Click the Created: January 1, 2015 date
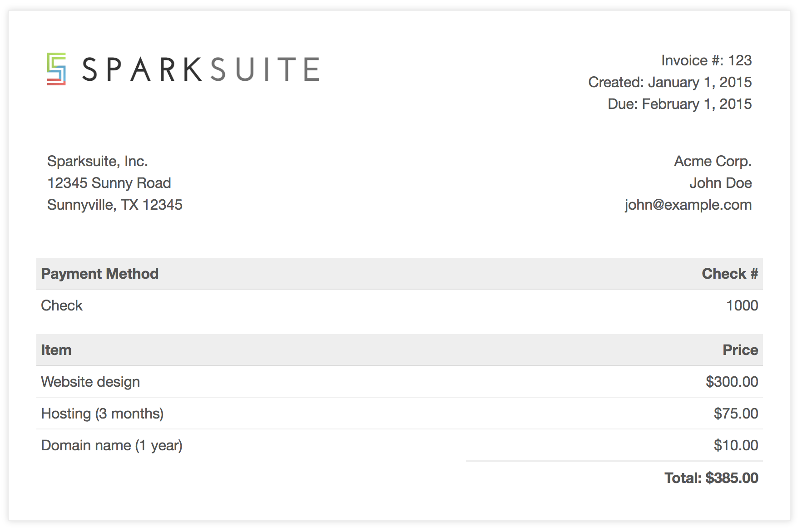This screenshot has height=532, width=802. [x=670, y=82]
